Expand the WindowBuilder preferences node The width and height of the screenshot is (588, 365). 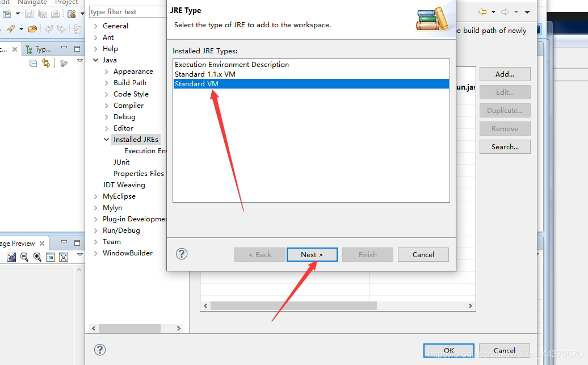pyautogui.click(x=95, y=253)
